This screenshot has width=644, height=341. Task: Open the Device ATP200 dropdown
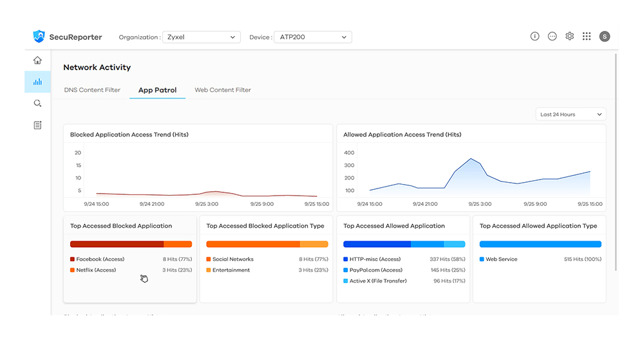[x=313, y=37]
